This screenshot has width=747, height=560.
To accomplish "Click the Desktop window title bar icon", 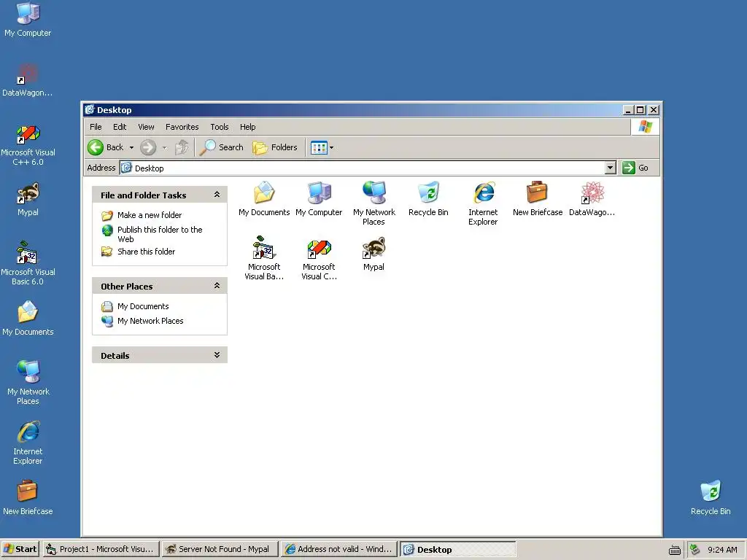I will coord(90,110).
